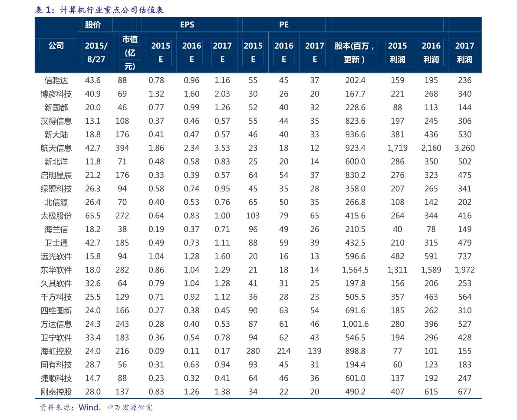Click company name 卫士通
The image size is (517, 420).
tap(56, 243)
